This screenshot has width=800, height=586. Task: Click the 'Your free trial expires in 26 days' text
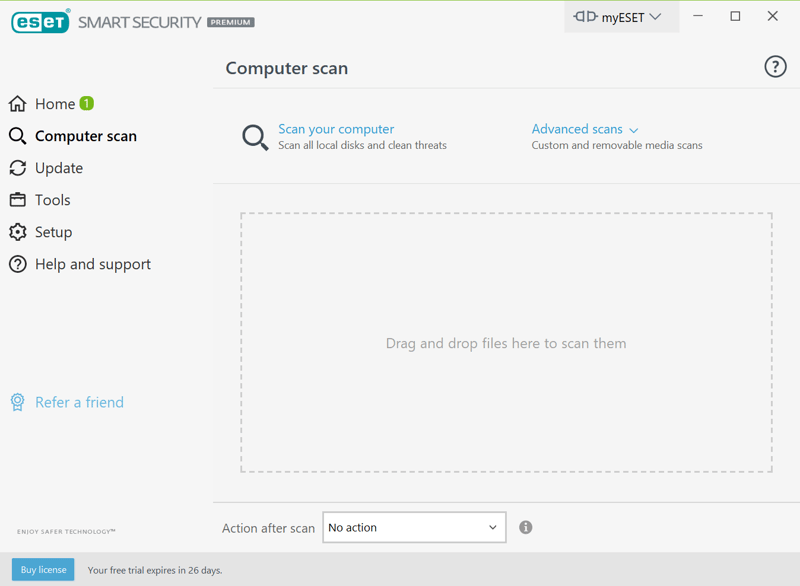155,570
